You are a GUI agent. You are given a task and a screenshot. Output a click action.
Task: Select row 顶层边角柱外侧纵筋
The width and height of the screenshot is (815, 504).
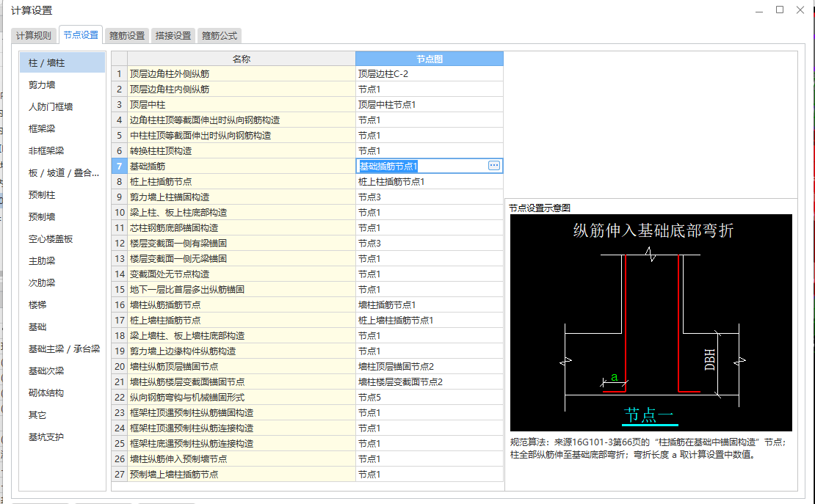[241, 74]
